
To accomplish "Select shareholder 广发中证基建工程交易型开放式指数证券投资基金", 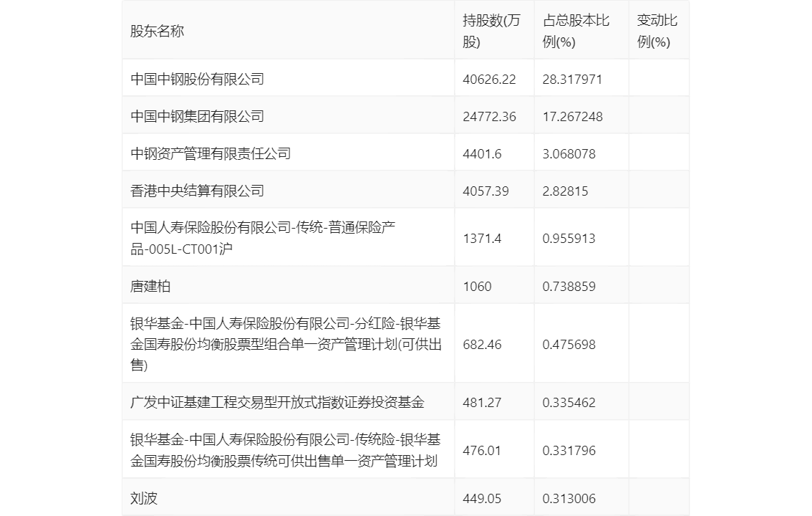I will (277, 402).
